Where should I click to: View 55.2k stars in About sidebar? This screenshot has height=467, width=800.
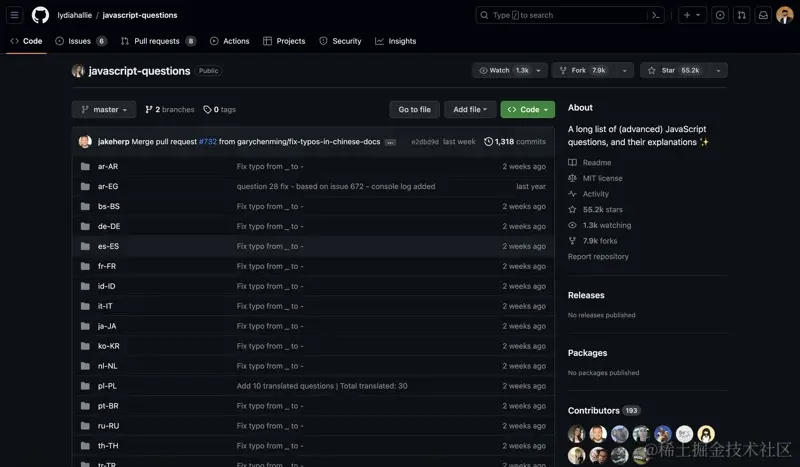point(595,210)
